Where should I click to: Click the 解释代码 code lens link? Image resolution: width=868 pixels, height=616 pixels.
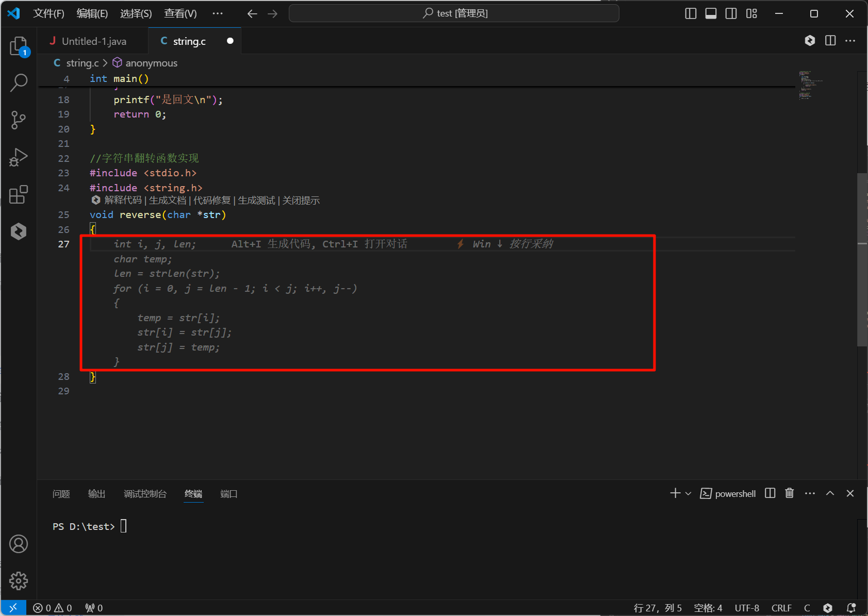pyautogui.click(x=123, y=201)
